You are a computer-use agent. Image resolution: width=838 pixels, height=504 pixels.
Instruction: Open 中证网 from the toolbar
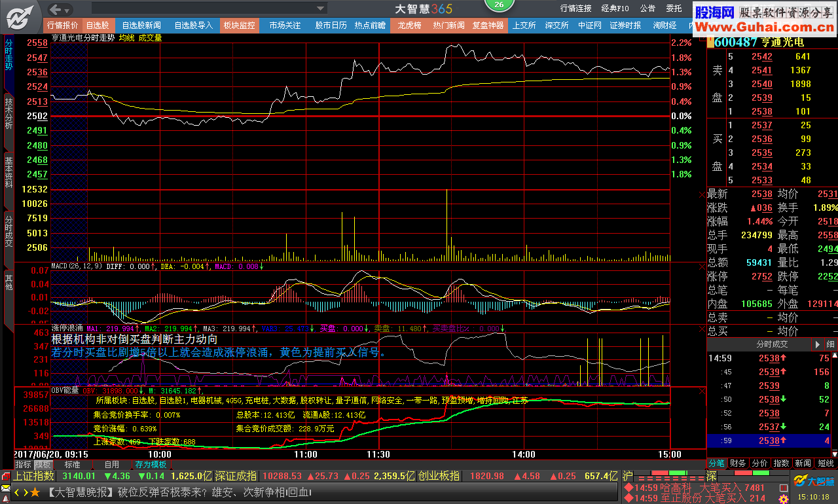point(590,26)
